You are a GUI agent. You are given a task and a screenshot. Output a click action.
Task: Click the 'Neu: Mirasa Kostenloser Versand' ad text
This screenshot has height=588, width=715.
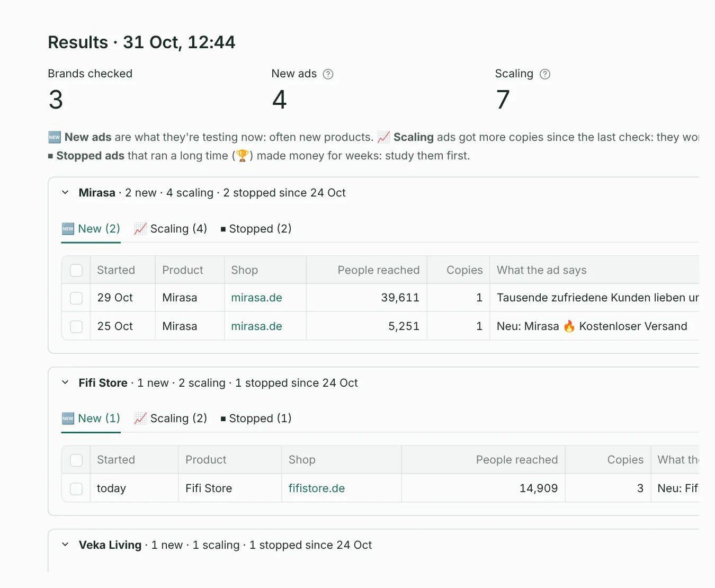(x=592, y=326)
